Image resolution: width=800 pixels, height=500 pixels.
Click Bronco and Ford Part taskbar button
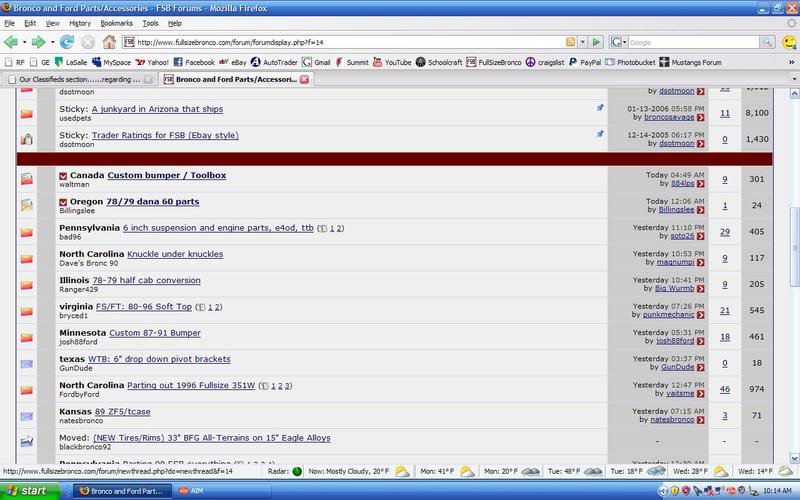(x=121, y=491)
